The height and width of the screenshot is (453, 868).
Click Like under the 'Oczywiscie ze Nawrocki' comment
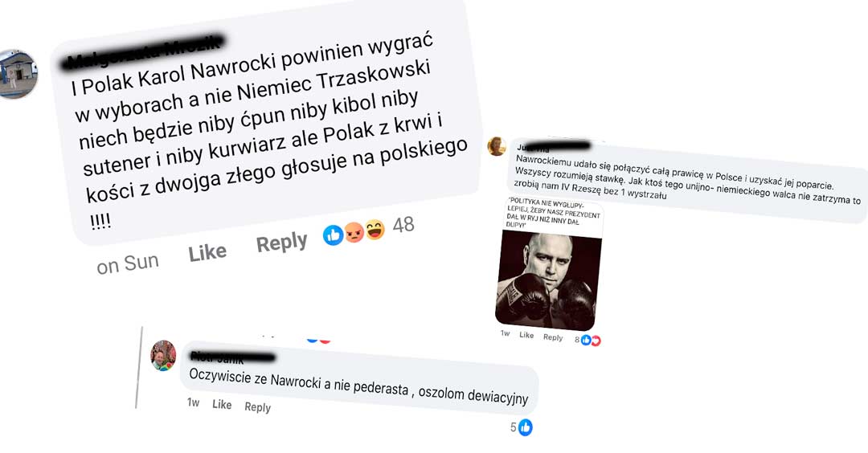click(222, 404)
